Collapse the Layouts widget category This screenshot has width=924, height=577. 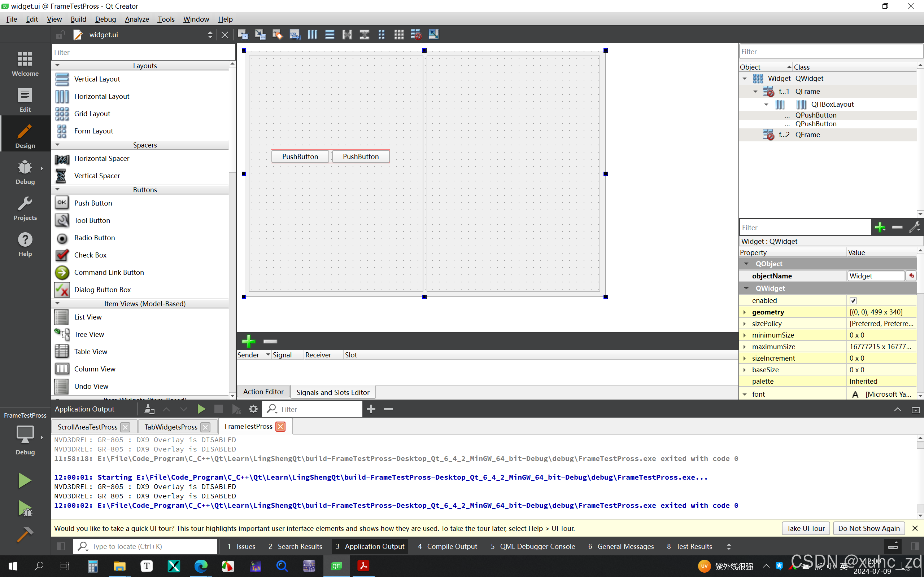58,66
